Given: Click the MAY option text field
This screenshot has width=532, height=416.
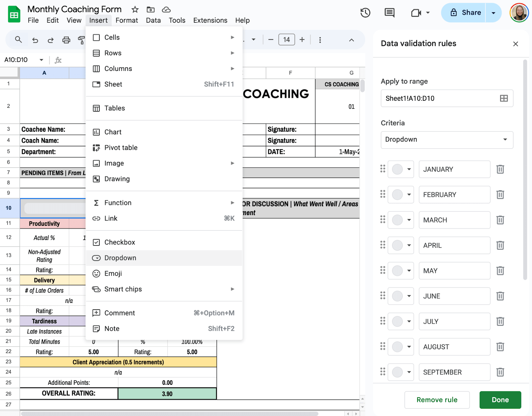Looking at the screenshot, I should 454,271.
